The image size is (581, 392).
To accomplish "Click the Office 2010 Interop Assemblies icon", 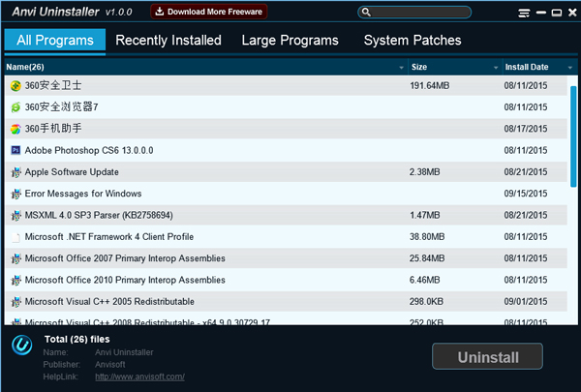I will [x=15, y=280].
